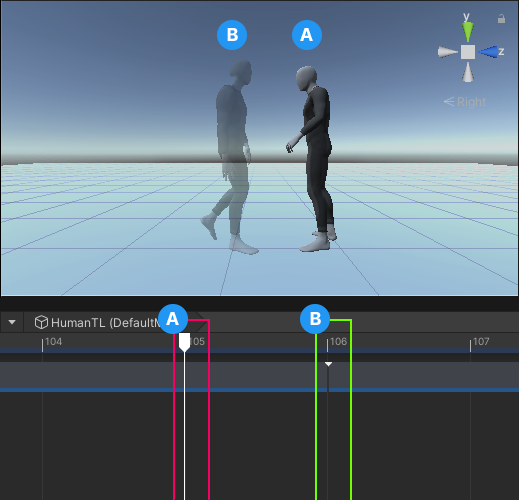The image size is (519, 500).
Task: Toggle the scene view rotation lock
Action: click(501, 19)
